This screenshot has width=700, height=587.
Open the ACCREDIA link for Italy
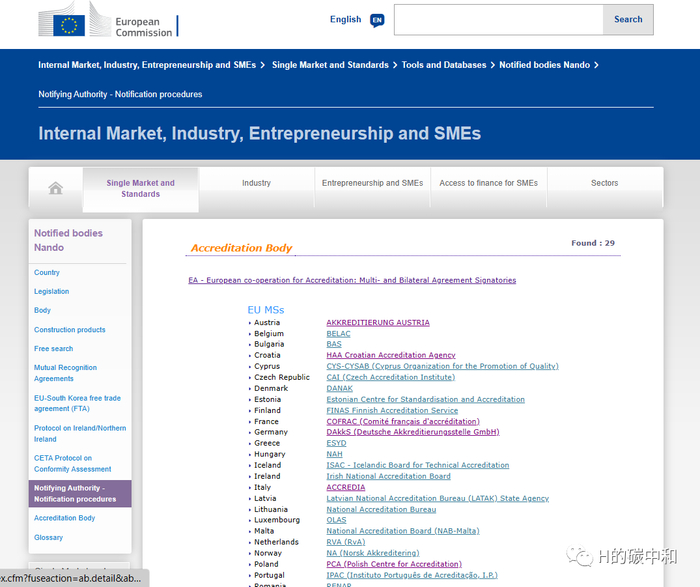[x=346, y=487]
